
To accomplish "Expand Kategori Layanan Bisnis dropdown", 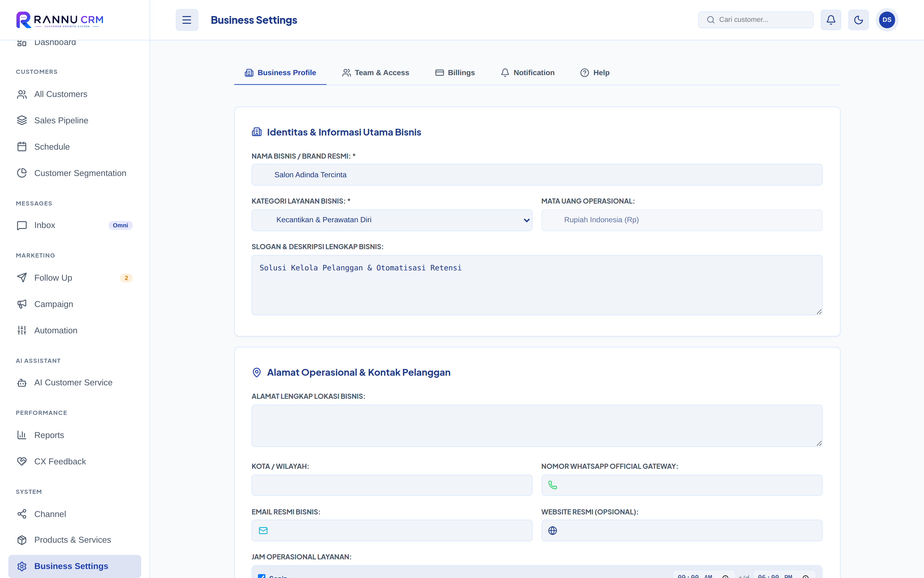I will [392, 220].
